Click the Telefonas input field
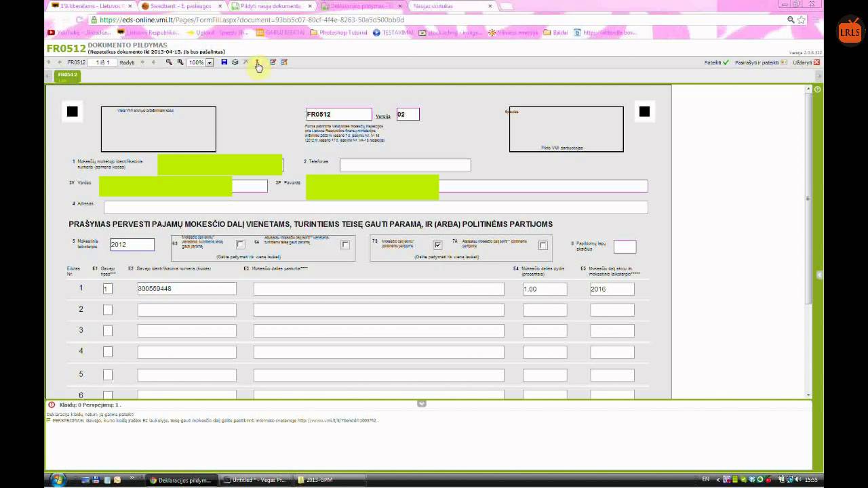 [x=405, y=165]
